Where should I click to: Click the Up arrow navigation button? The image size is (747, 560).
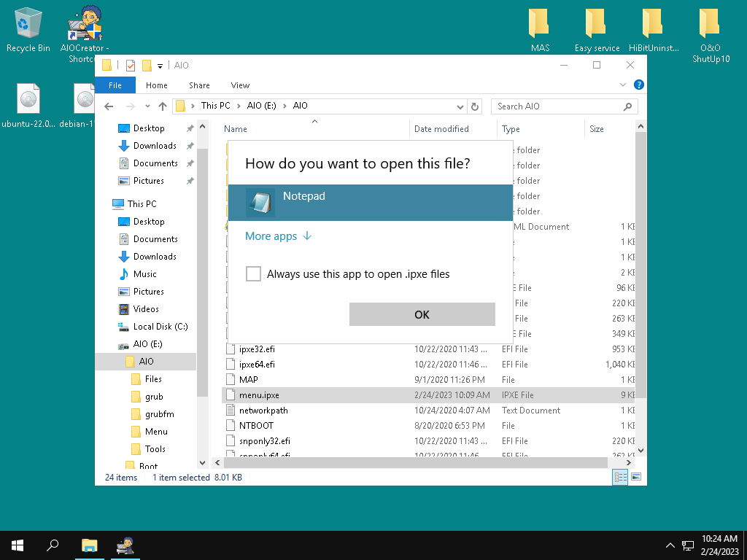click(163, 106)
